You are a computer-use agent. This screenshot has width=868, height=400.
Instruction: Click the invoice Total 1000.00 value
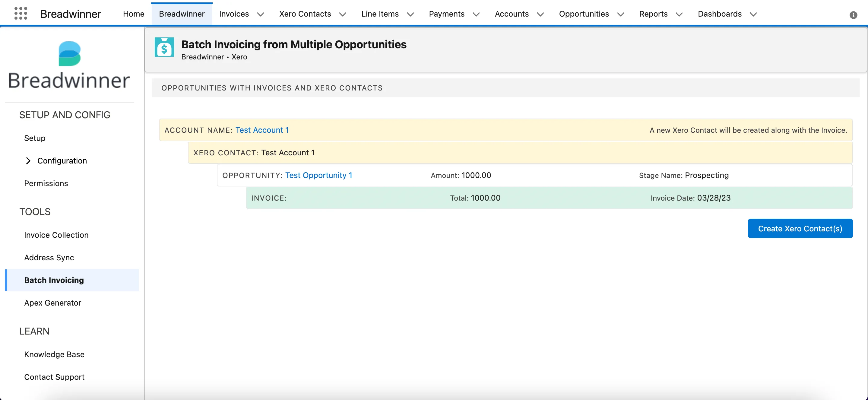485,198
